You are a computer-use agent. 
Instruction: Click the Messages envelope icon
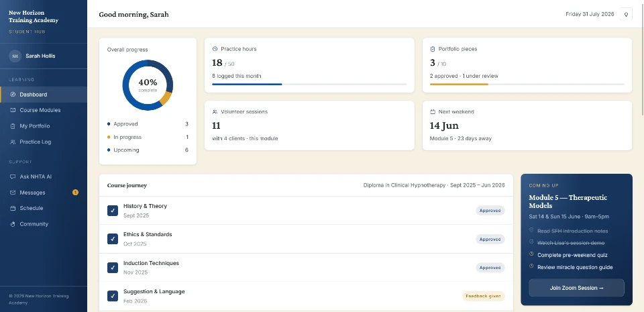point(13,193)
